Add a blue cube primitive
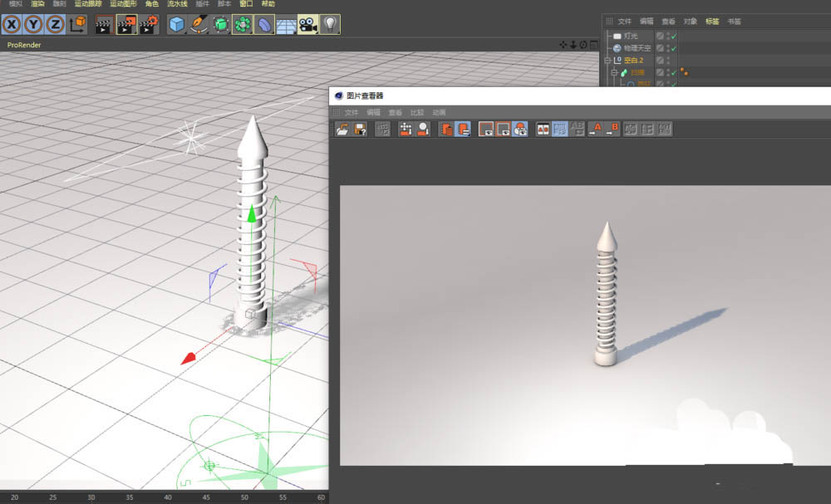This screenshot has width=831, height=504. tap(176, 24)
